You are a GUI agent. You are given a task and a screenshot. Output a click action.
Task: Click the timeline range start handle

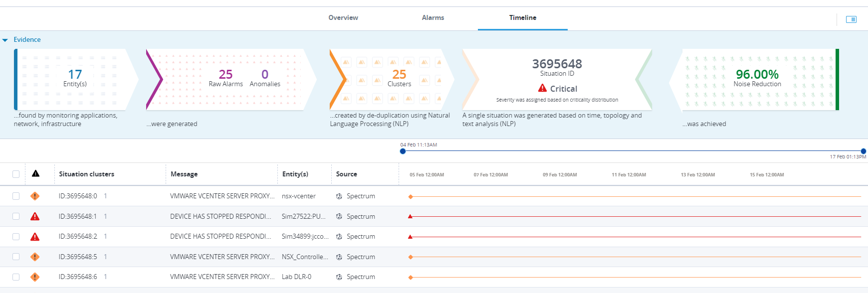point(403,151)
